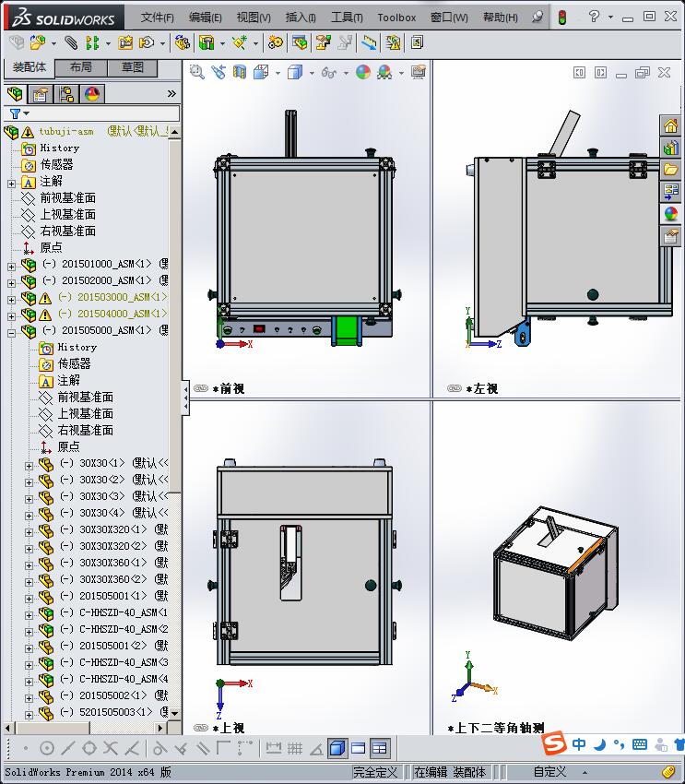Viewport: 685px width, 784px height.
Task: Open the 插入(I) menu
Action: click(x=301, y=18)
